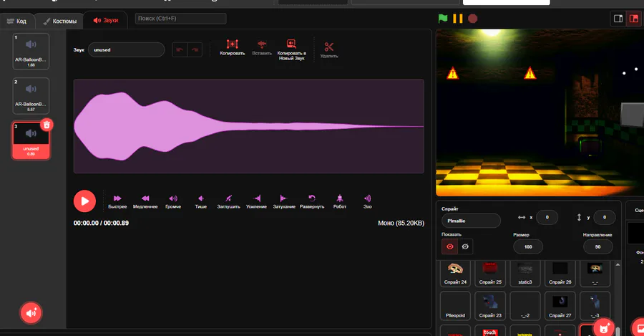The image size is (644, 336).
Task: Open the add sound button
Action: (x=31, y=313)
